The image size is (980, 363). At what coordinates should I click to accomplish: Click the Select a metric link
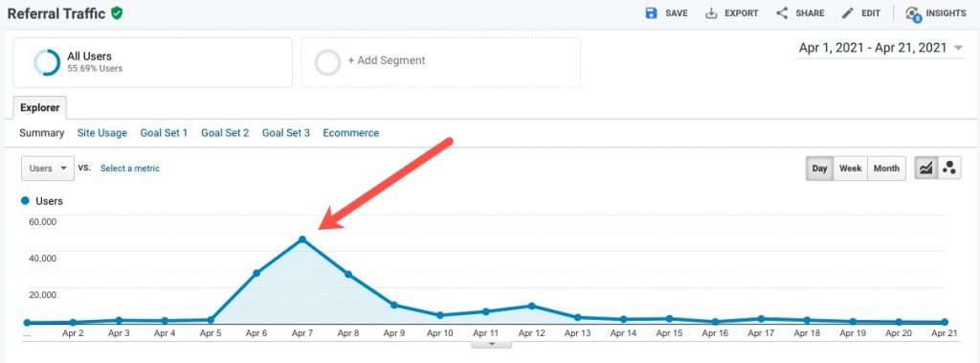tap(130, 169)
